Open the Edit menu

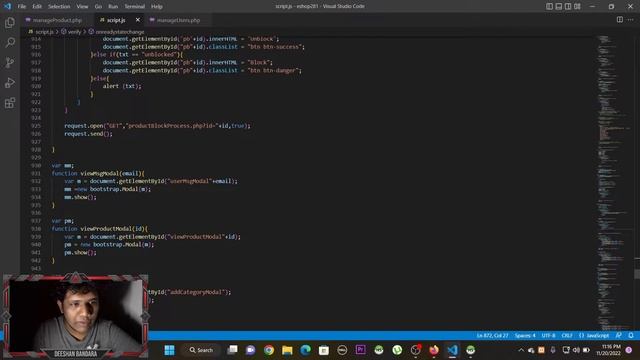(x=37, y=7)
